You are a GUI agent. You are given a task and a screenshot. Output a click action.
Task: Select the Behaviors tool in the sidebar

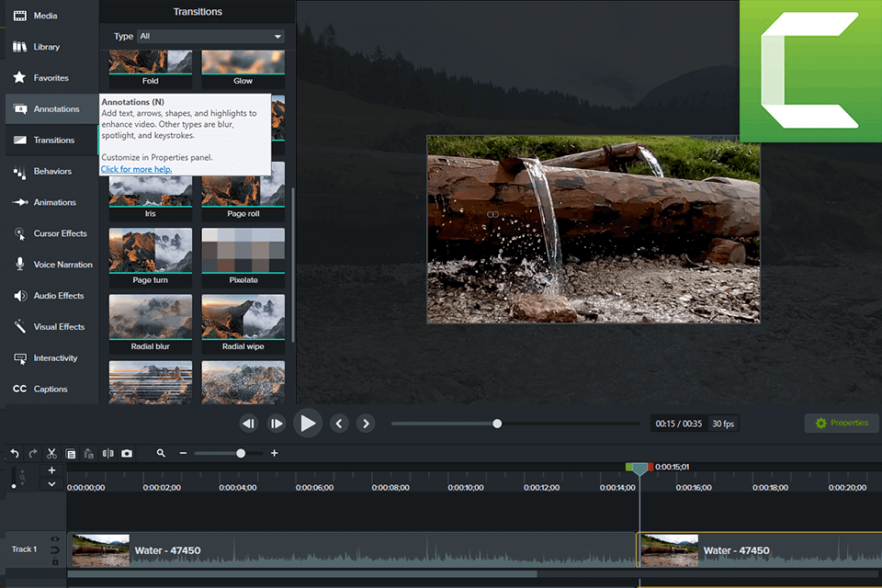tap(51, 171)
